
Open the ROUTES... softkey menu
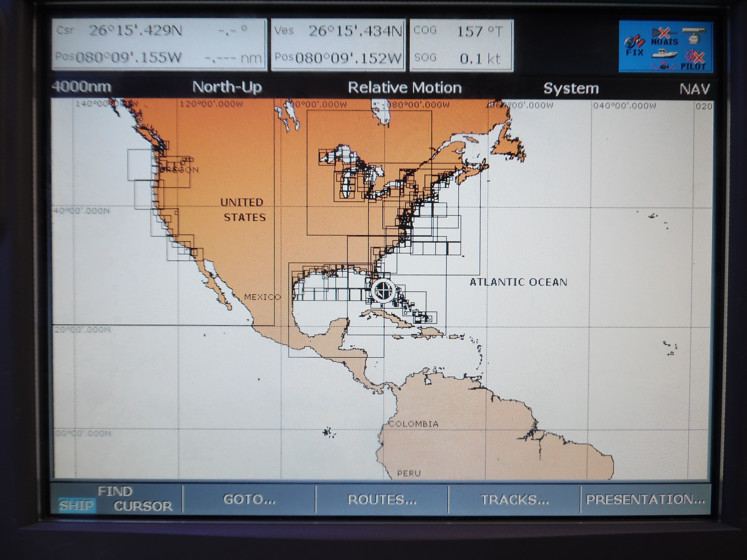382,500
